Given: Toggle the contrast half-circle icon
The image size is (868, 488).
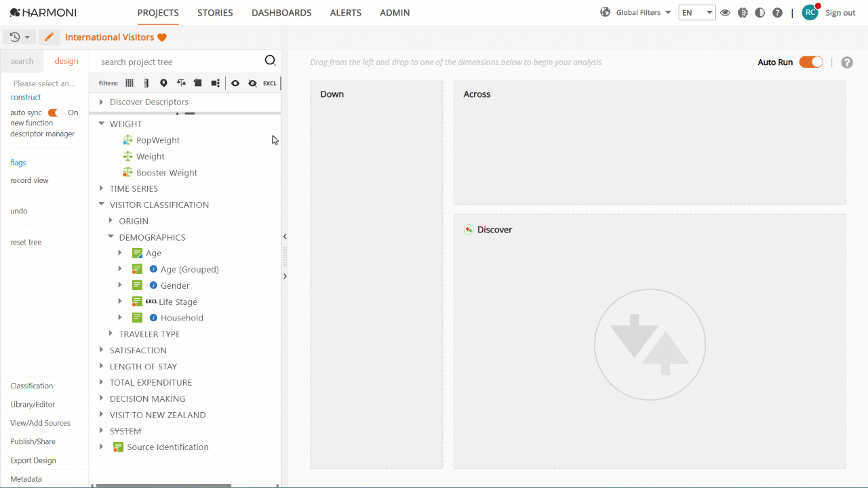Looking at the screenshot, I should pos(760,13).
